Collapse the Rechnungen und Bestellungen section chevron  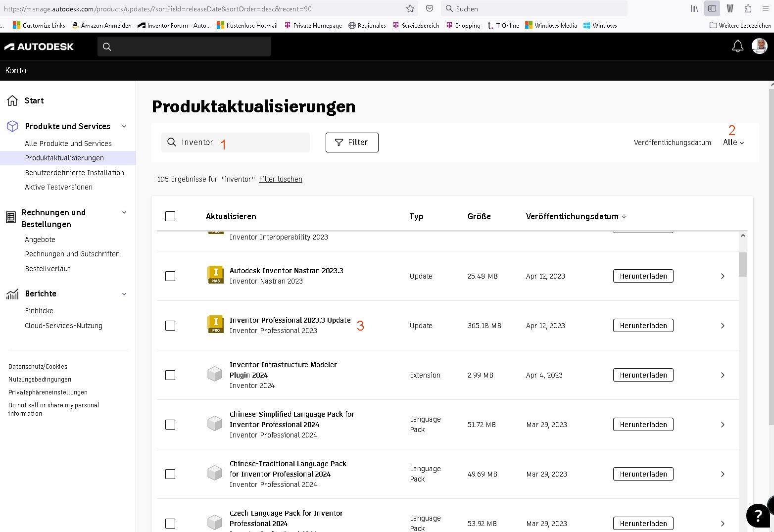point(124,212)
